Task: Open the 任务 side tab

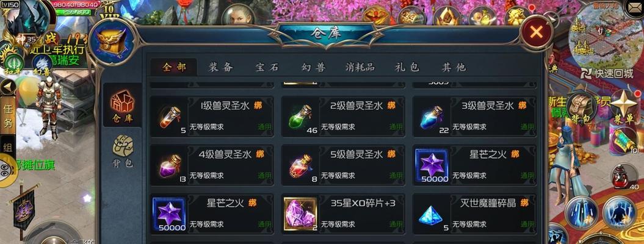Action: [x=8, y=115]
